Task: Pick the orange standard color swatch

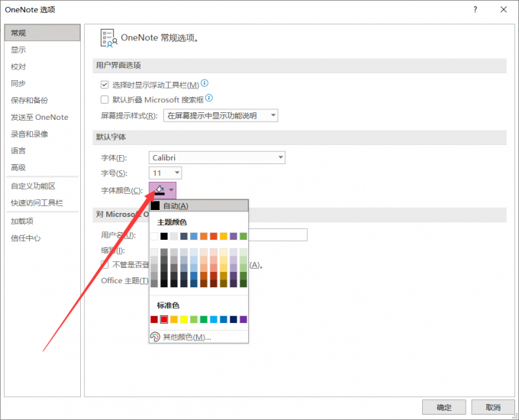Action: [174, 319]
